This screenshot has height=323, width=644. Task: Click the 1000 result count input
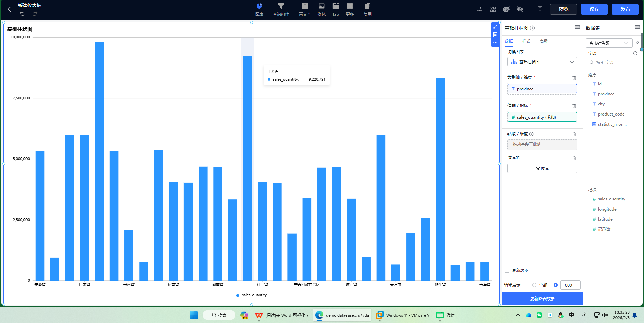click(571, 285)
